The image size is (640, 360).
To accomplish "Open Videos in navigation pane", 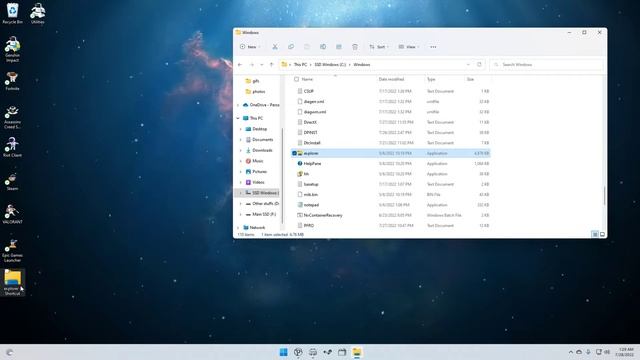I will (258, 182).
